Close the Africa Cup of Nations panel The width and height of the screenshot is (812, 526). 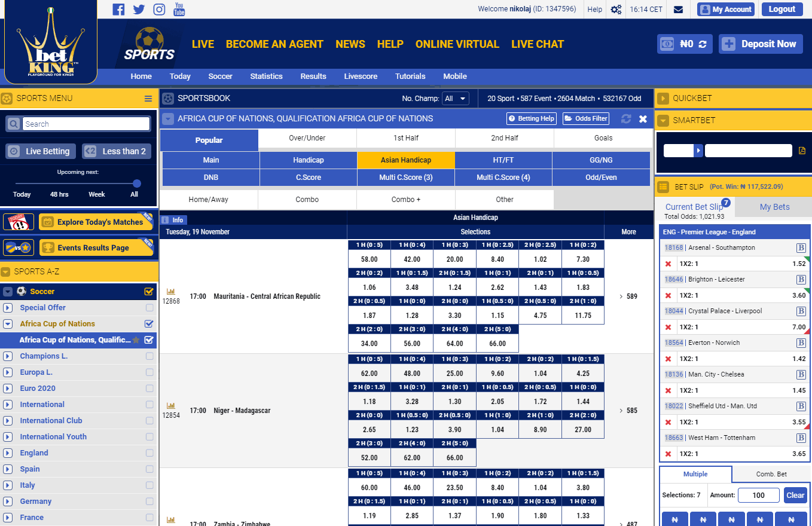[643, 118]
